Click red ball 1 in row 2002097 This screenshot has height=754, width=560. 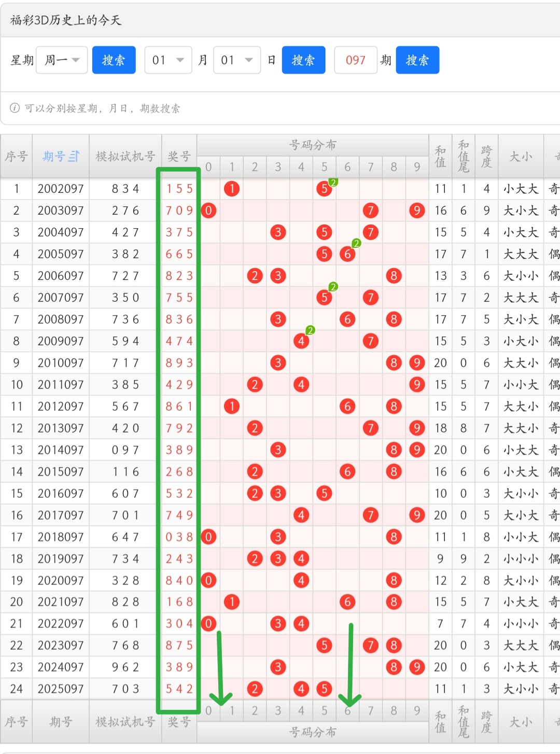point(232,189)
